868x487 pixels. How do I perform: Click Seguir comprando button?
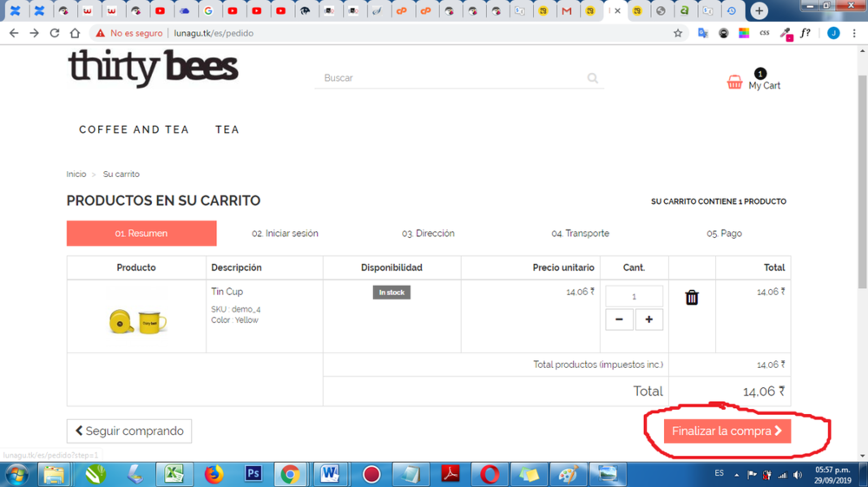129,431
